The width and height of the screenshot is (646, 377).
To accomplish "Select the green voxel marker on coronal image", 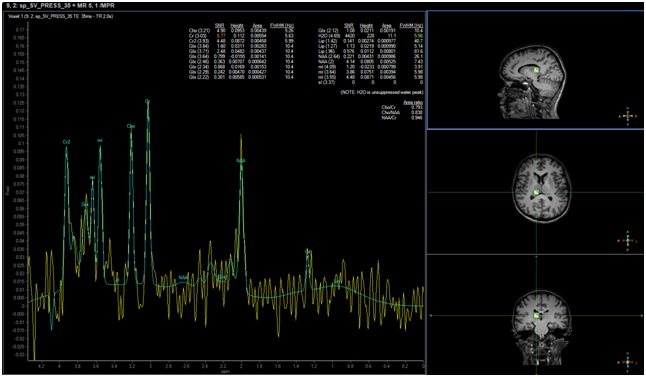I will tap(536, 316).
